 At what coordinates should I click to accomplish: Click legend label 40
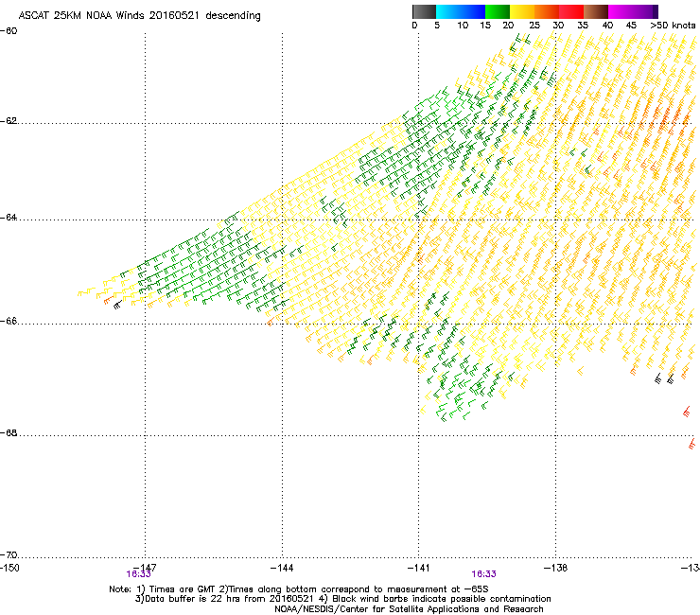607,26
